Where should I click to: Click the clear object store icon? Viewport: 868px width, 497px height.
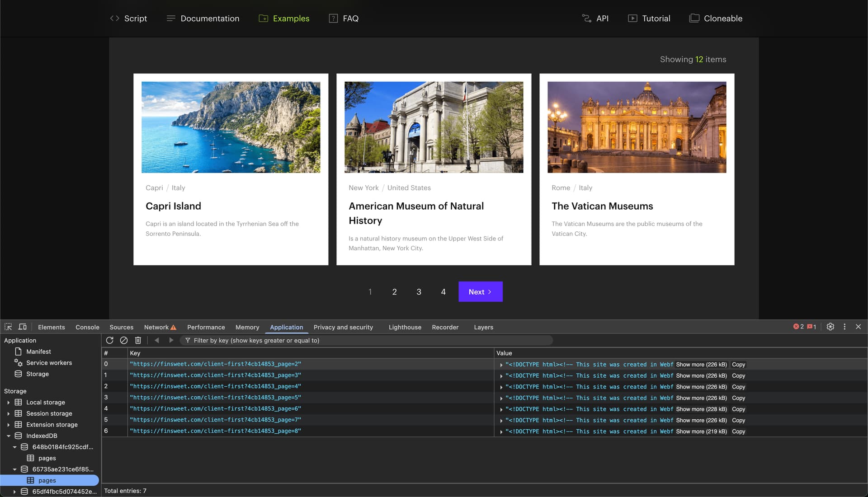pyautogui.click(x=123, y=340)
